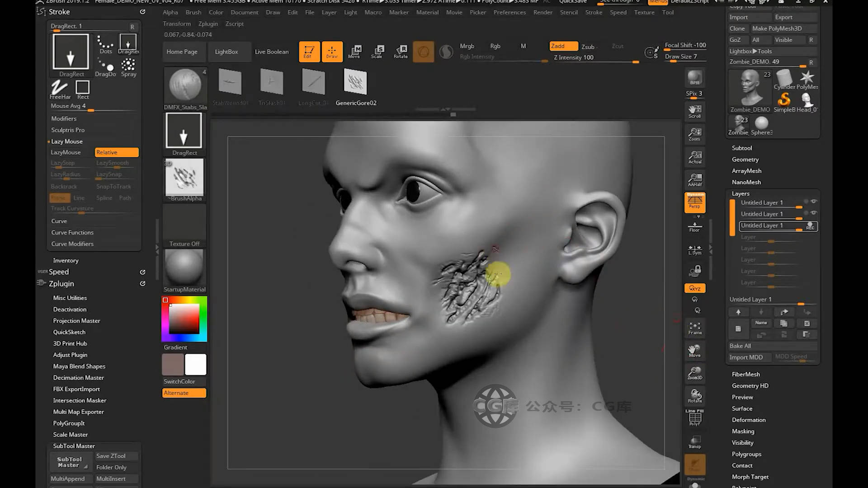This screenshot has height=488, width=868.
Task: Toggle the Zadd mode
Action: pos(563,46)
